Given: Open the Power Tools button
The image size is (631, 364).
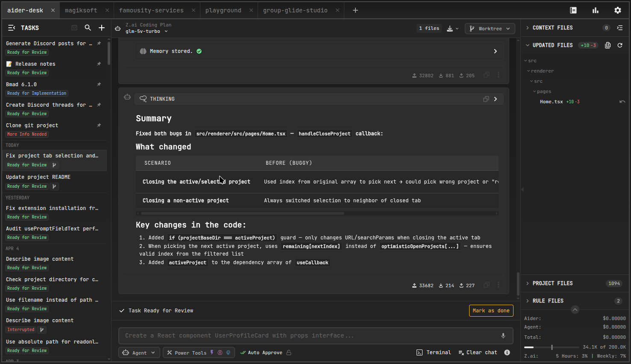Looking at the screenshot, I should [x=199, y=352].
